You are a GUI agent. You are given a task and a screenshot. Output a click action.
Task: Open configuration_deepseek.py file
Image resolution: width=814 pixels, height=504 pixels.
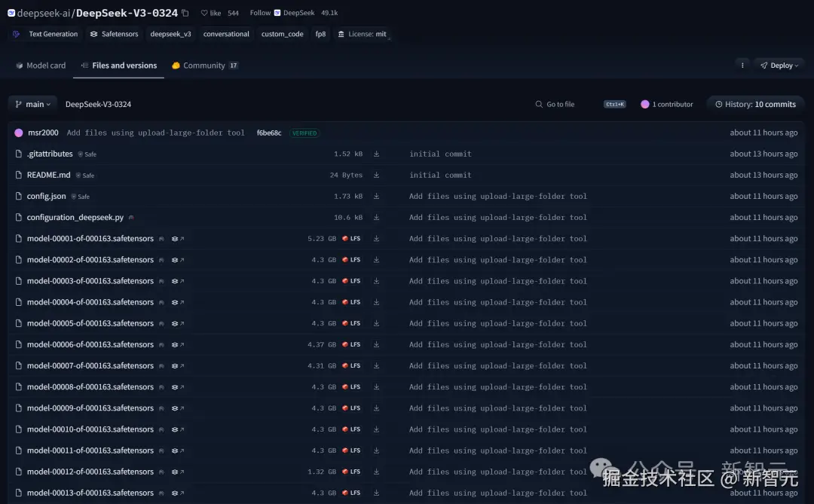(75, 218)
